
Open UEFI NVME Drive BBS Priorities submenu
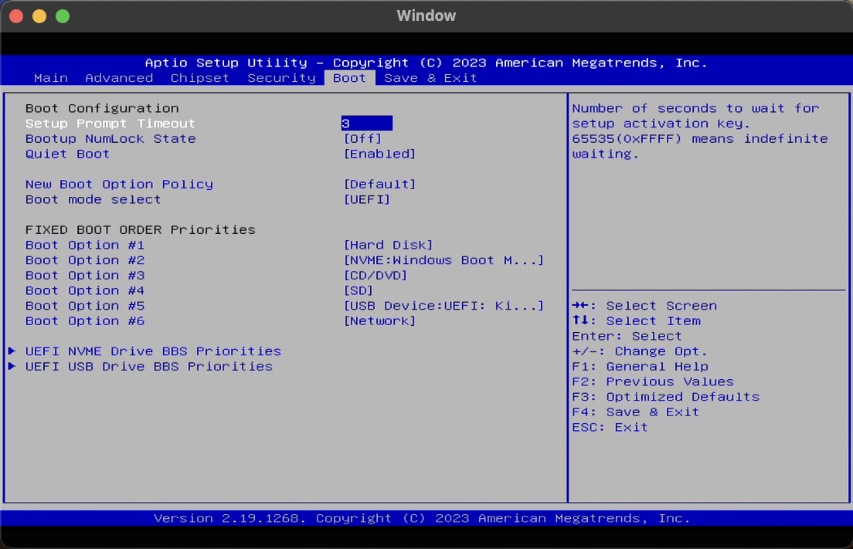(153, 351)
